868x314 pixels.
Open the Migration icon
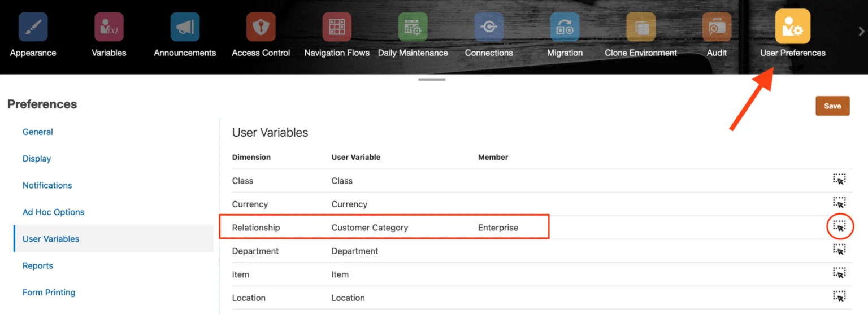click(565, 27)
